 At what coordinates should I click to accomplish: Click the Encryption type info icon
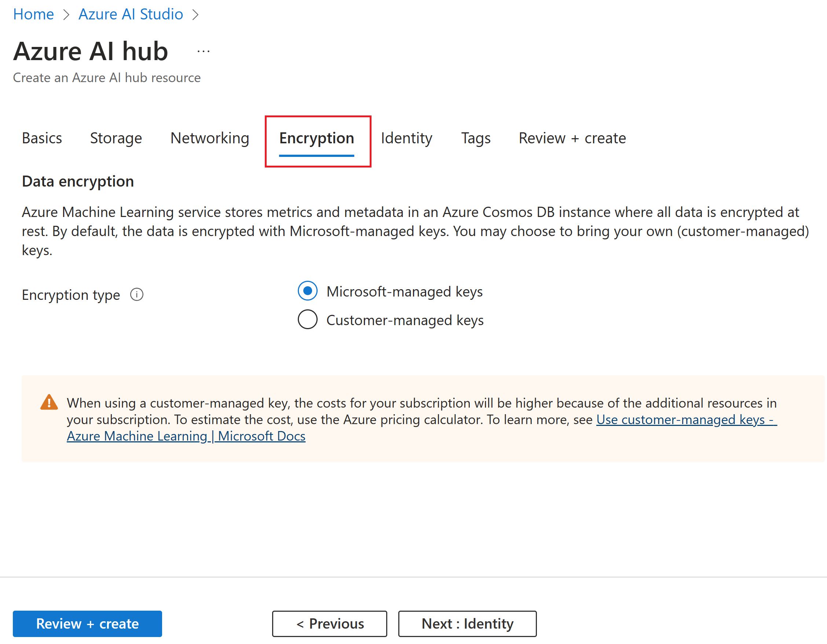[x=137, y=294]
